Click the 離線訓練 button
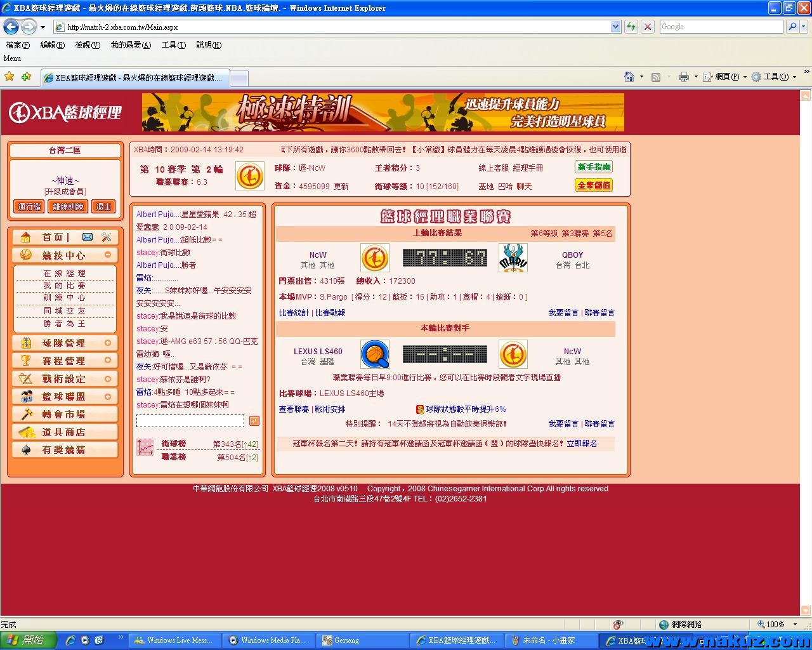The image size is (812, 650). pyautogui.click(x=68, y=206)
